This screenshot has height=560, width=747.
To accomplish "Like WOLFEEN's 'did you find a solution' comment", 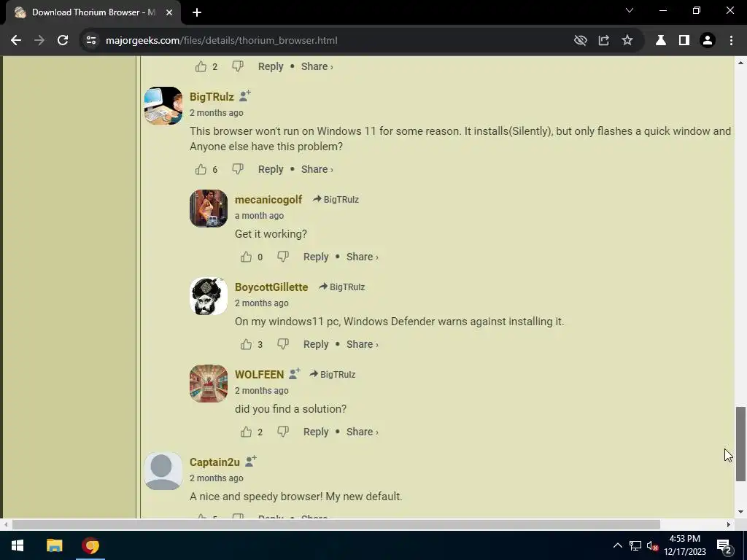I will click(246, 432).
